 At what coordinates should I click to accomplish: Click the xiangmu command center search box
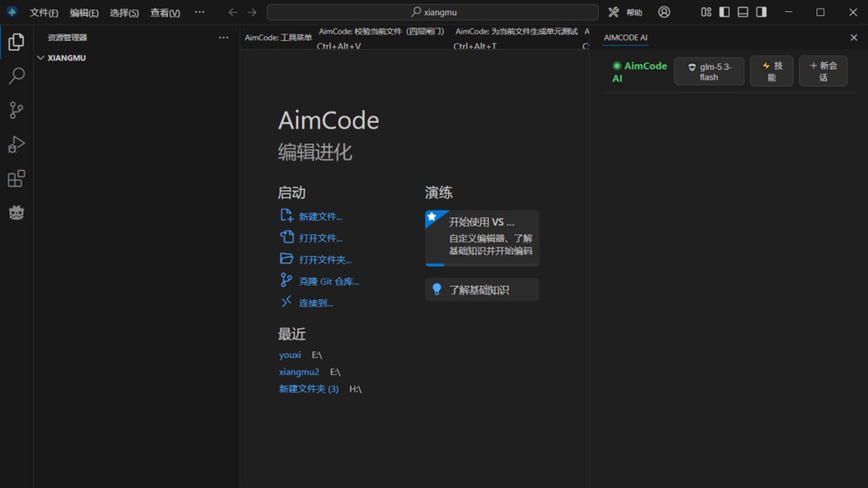pyautogui.click(x=432, y=12)
